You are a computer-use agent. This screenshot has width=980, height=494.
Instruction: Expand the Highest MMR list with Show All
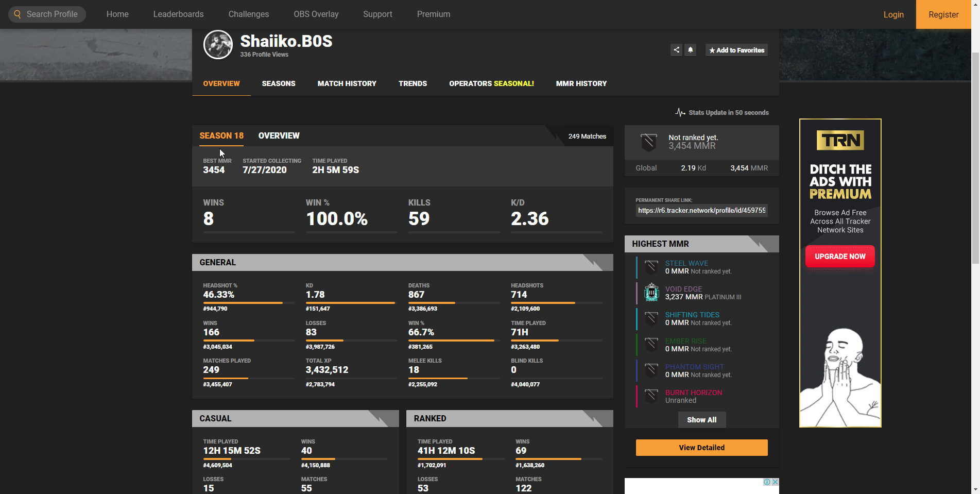(x=701, y=420)
